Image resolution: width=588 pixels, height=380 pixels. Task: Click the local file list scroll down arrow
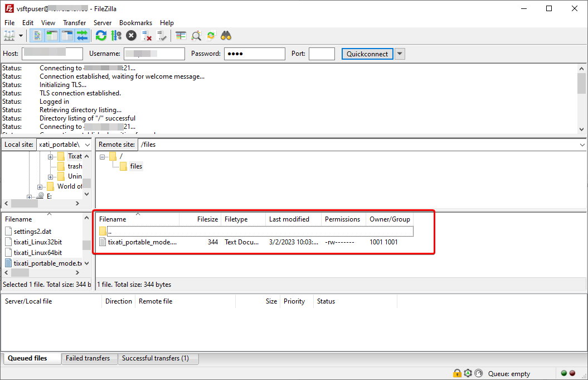tap(86, 263)
